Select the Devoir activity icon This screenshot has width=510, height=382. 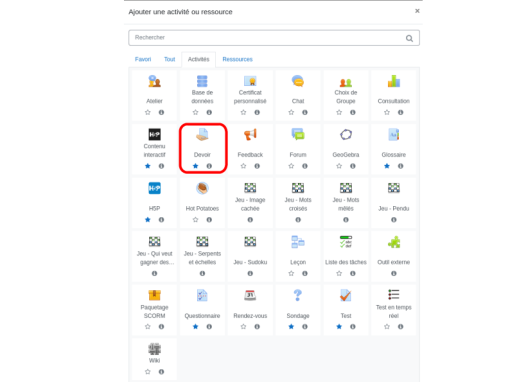pyautogui.click(x=202, y=135)
